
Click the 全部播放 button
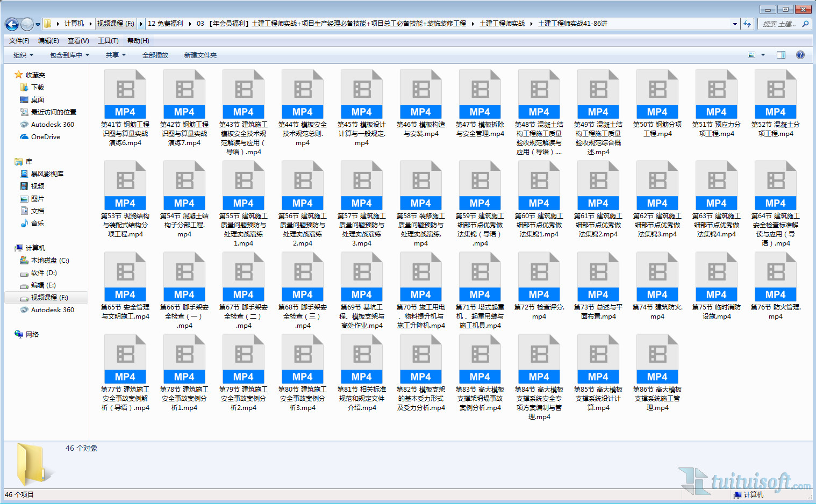(155, 55)
